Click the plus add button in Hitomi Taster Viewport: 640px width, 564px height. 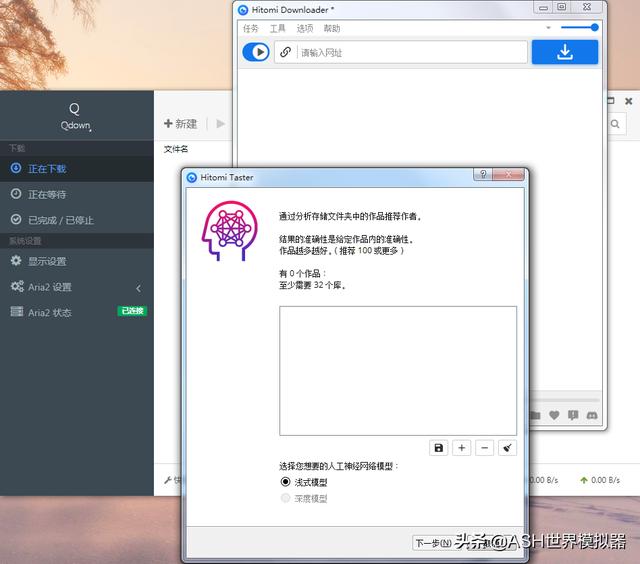point(462,448)
